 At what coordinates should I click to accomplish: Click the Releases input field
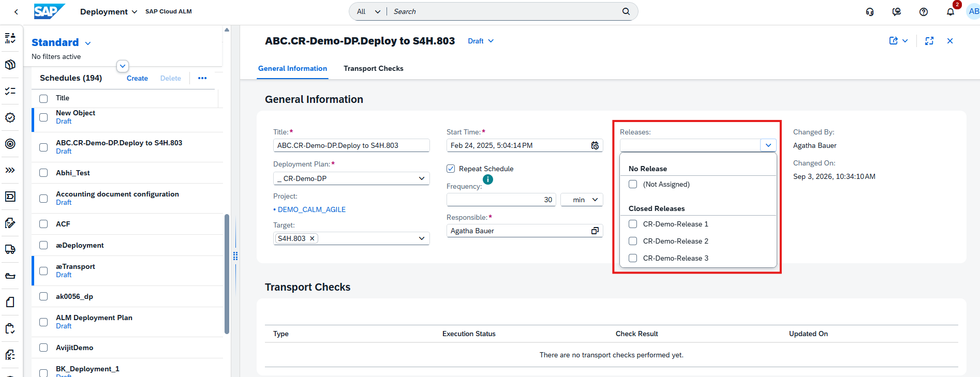(x=691, y=145)
